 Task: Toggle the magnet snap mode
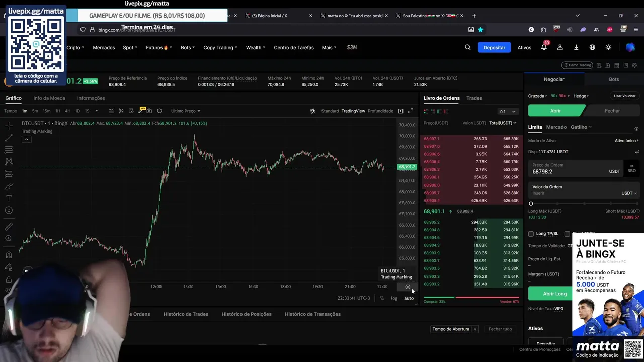pos(9,255)
